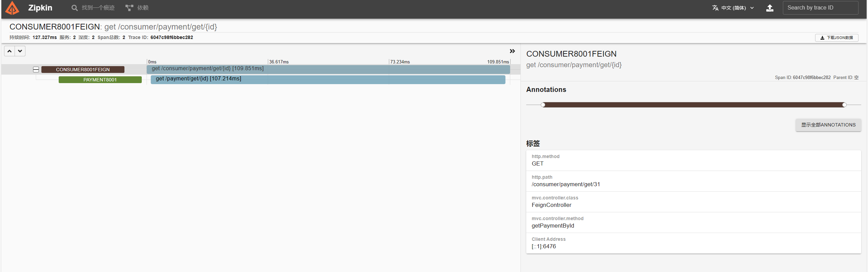Click the left annotation marker on timeline
This screenshot has height=272, width=868.
[543, 105]
